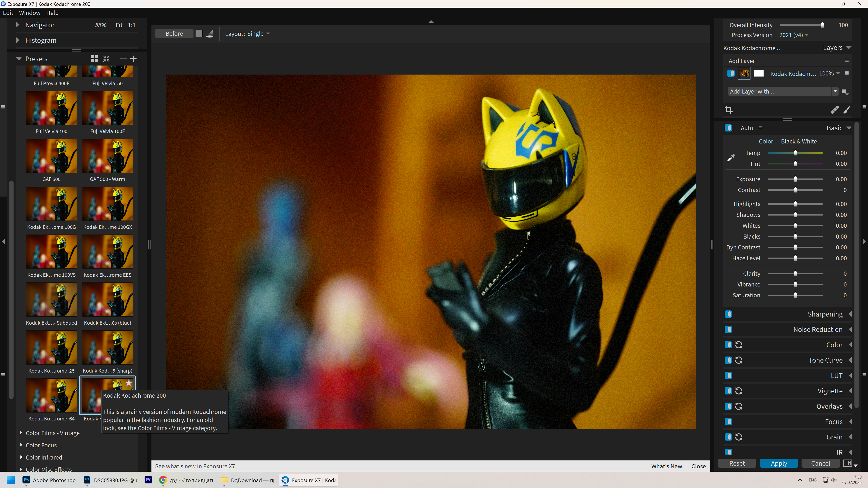
Task: Disable the Vignette panel switch
Action: point(728,391)
